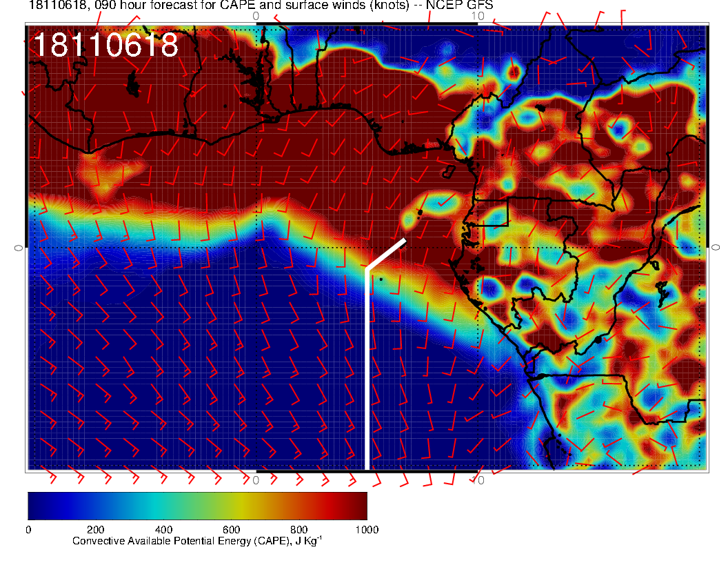Click the diagonal white line segment
Image resolution: width=728 pixels, height=563 pixels.
tap(385, 254)
